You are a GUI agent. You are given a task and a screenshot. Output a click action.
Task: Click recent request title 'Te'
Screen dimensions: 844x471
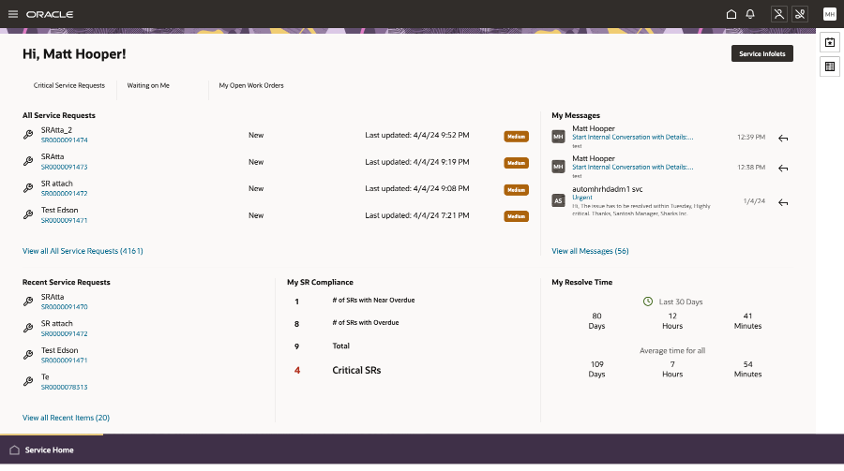45,377
